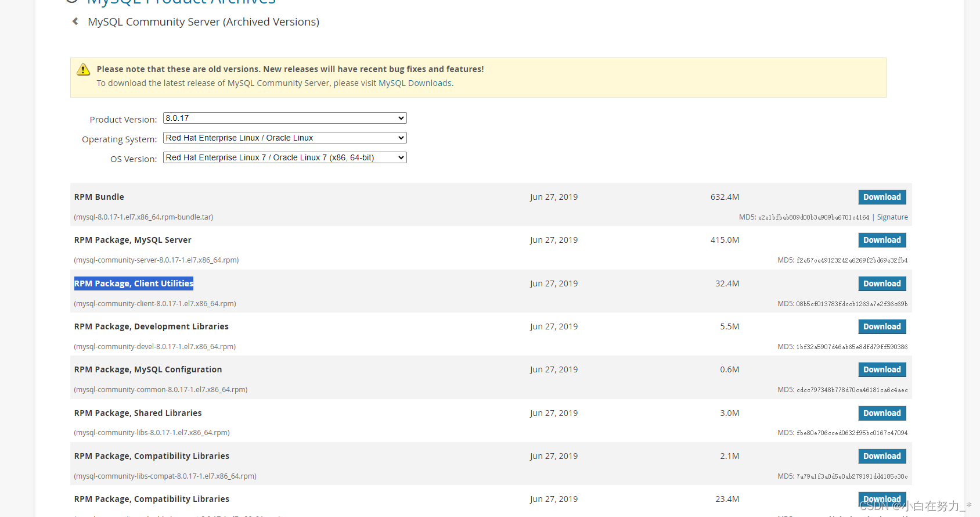Click 'RPM Package, Development Libraries' title
Viewport: 980px width, 517px height.
[x=152, y=326]
